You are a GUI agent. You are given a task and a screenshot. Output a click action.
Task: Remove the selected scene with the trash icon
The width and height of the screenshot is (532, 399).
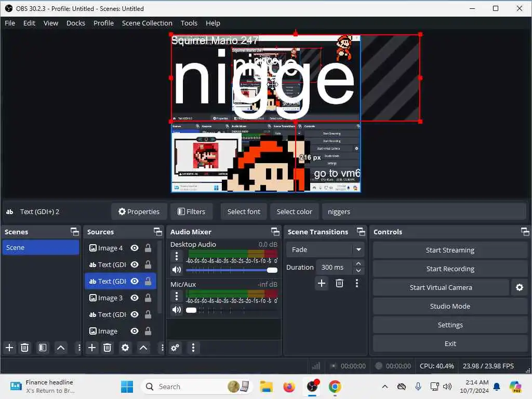(25, 348)
